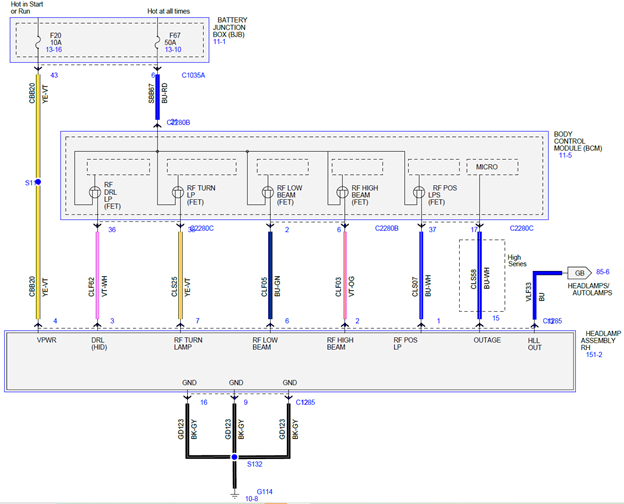Click the blue splice dot on yellow CBB20 wire
624x504 pixels.
point(38,182)
